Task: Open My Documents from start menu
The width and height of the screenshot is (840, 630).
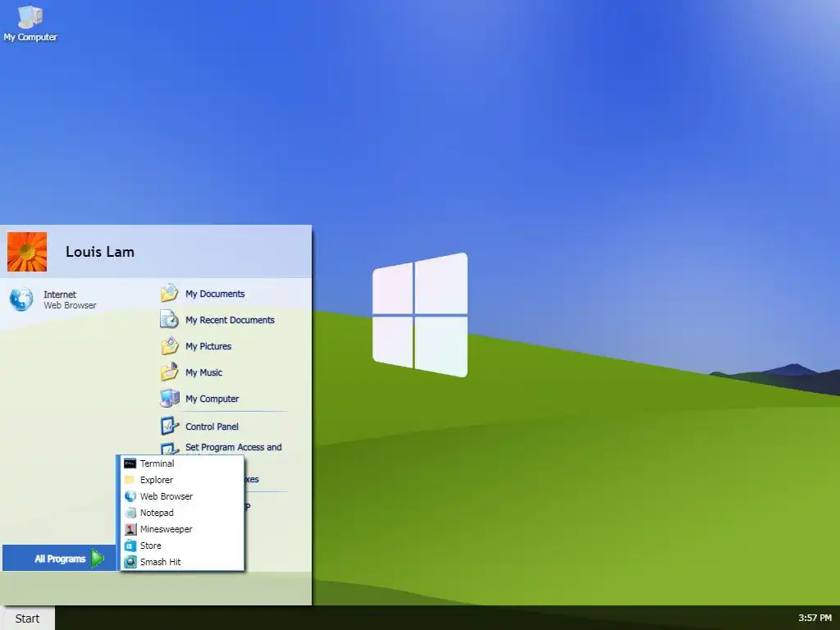Action: [215, 294]
